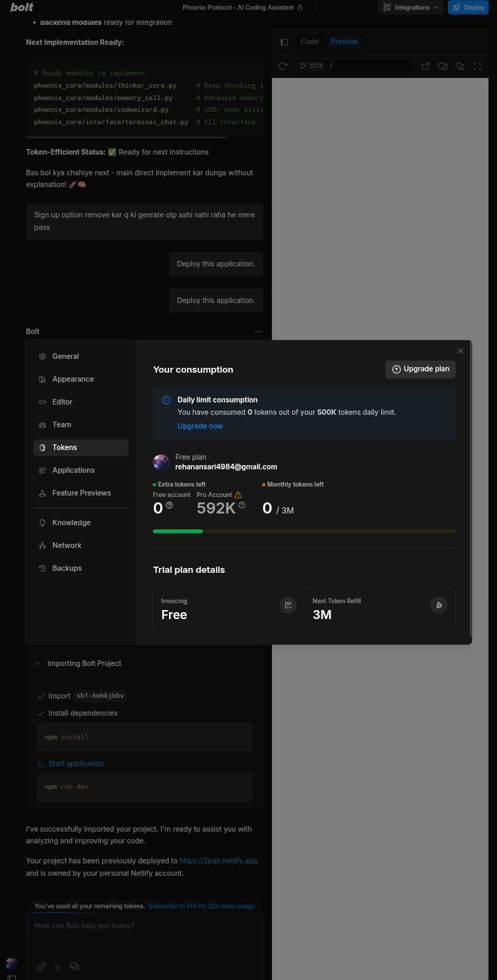
Task: Click the Upgrade plan button
Action: [x=420, y=369]
